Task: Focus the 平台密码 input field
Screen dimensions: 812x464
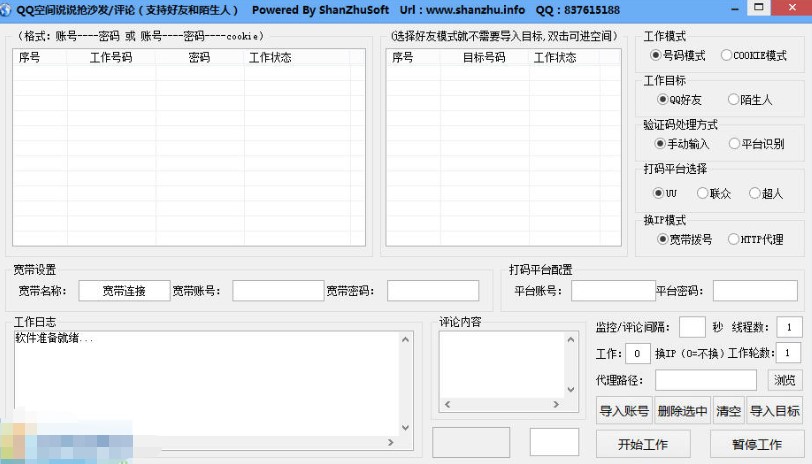Action: pyautogui.click(x=755, y=291)
